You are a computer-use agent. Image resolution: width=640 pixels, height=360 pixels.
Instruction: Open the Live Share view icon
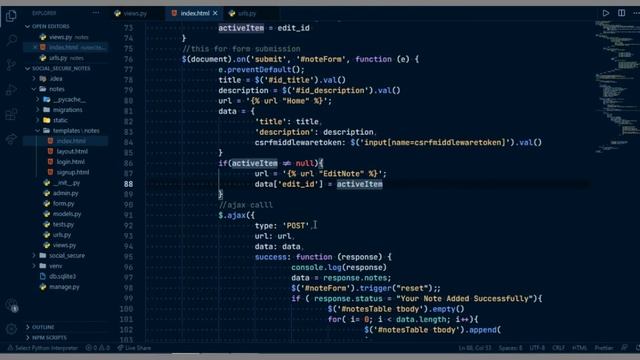point(11,139)
